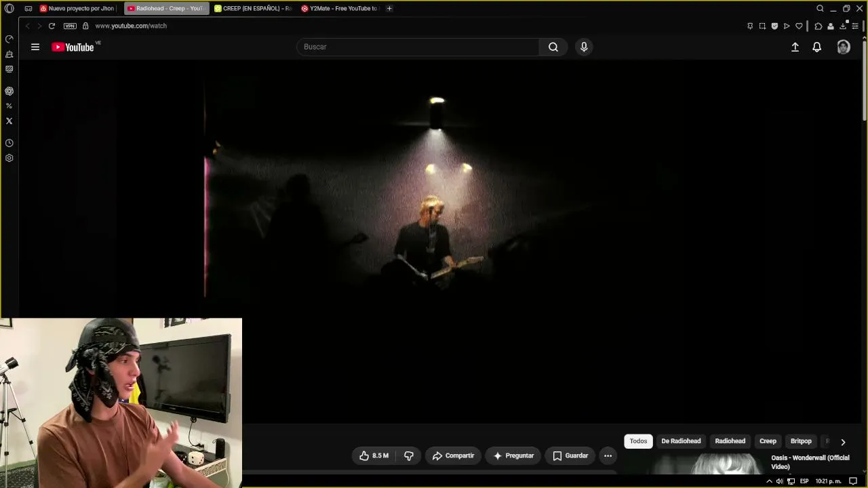Viewport: 868px width, 488px height.
Task: Click the pin icon in the address bar
Action: coord(750,26)
